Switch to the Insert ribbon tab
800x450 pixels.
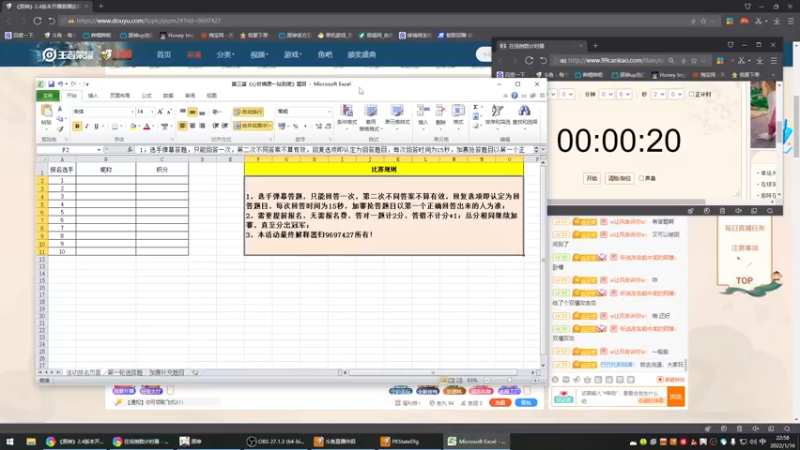[93, 95]
